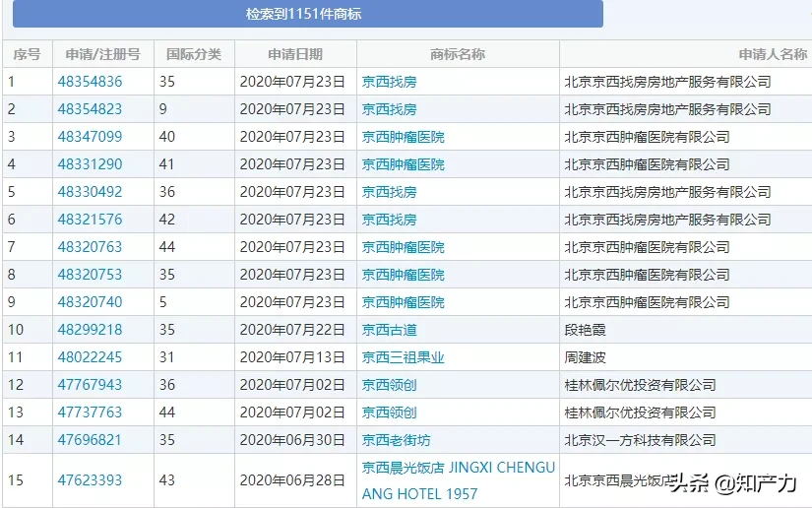Open trademark 京西三祖果业
This screenshot has width=812, height=508.
pos(403,357)
